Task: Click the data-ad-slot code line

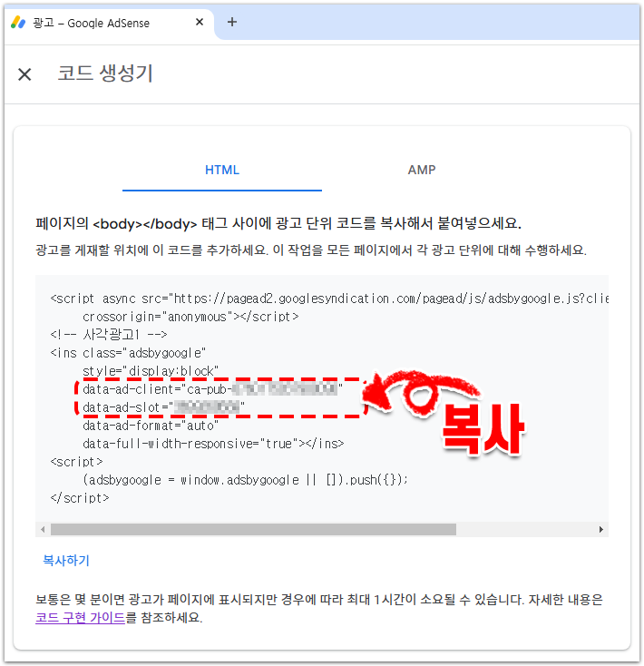Action: pyautogui.click(x=163, y=407)
